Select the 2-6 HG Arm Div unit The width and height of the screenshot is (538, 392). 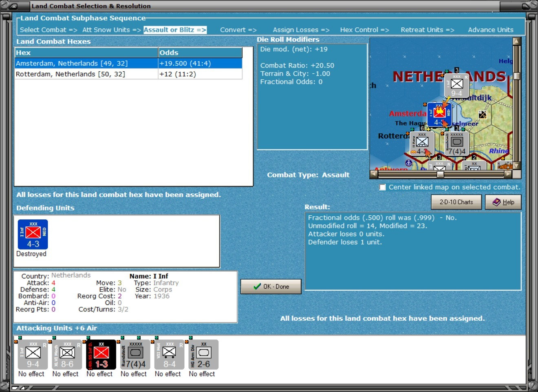[203, 355]
